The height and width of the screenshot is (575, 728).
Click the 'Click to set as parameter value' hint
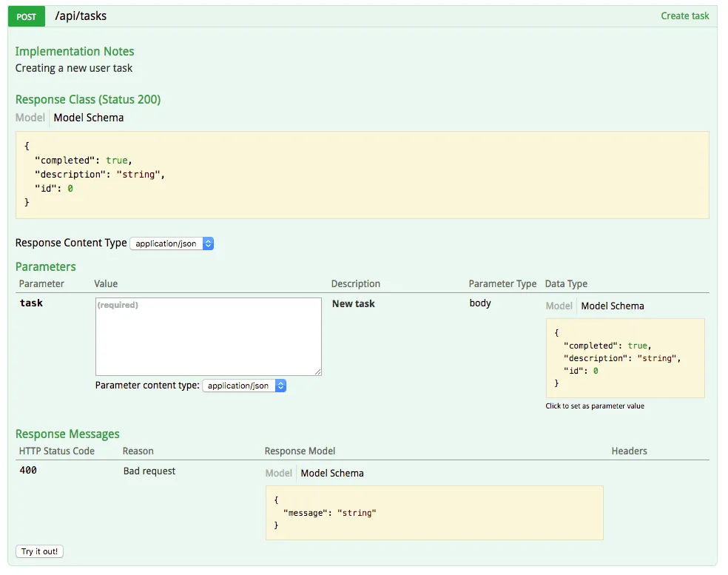[595, 406]
